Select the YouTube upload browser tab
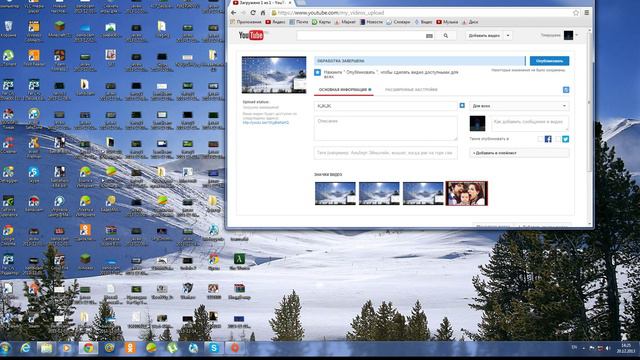 261,3
